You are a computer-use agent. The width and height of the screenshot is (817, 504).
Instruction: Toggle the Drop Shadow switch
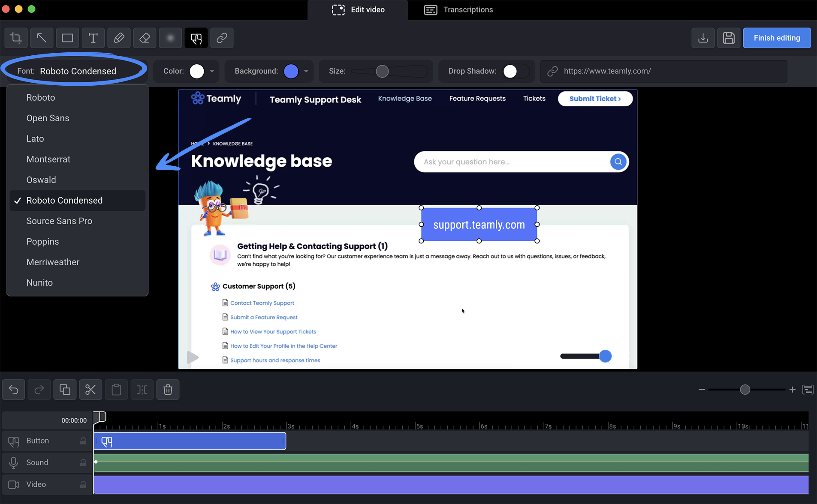pos(516,71)
